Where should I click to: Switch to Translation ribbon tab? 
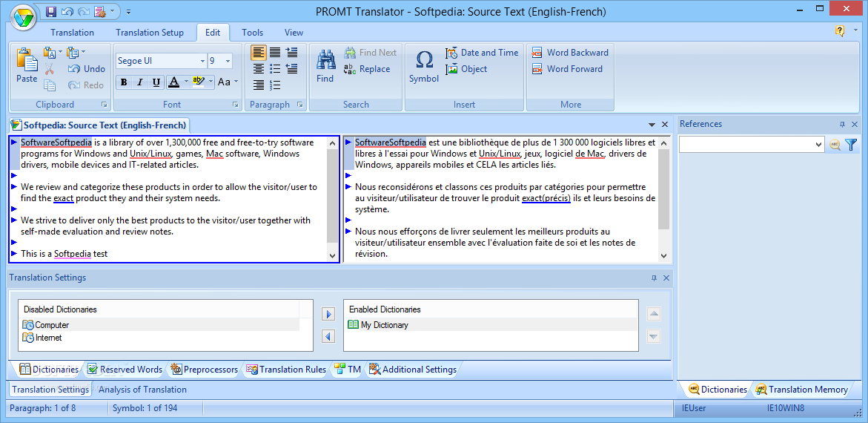tap(73, 32)
